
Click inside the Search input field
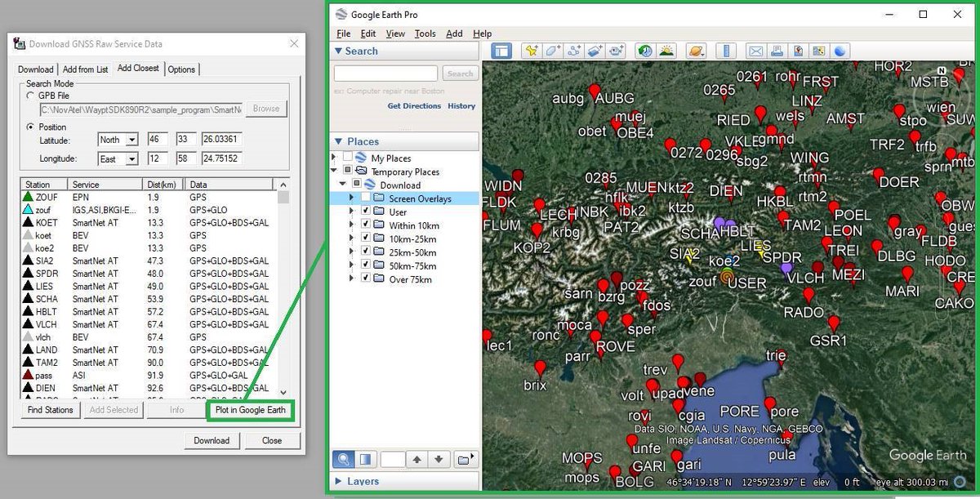[385, 74]
